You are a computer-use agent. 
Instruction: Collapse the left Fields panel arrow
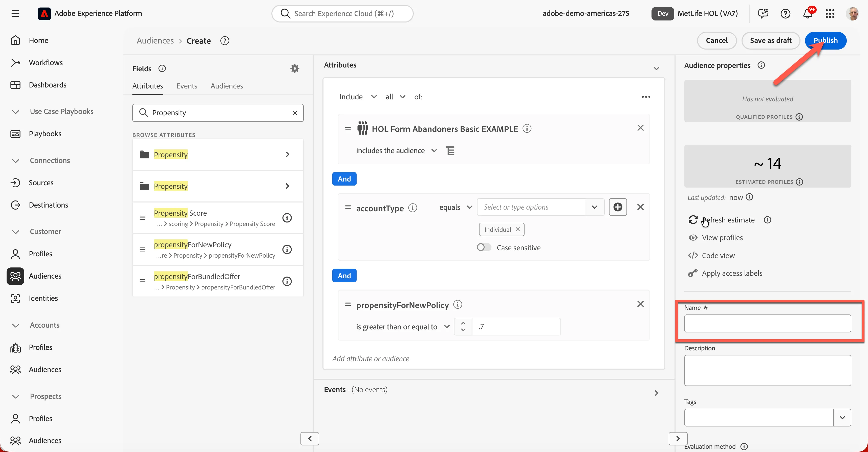(x=310, y=439)
